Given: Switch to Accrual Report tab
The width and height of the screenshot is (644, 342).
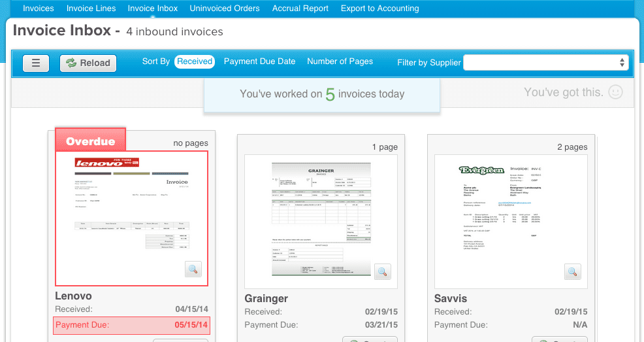Looking at the screenshot, I should click(300, 9).
